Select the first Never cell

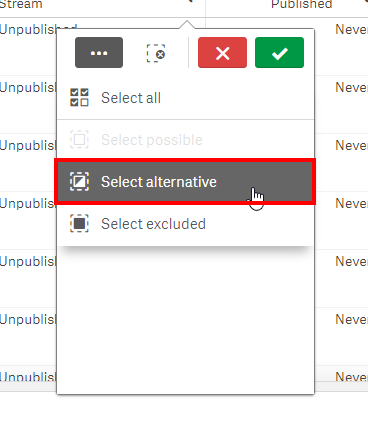click(351, 30)
